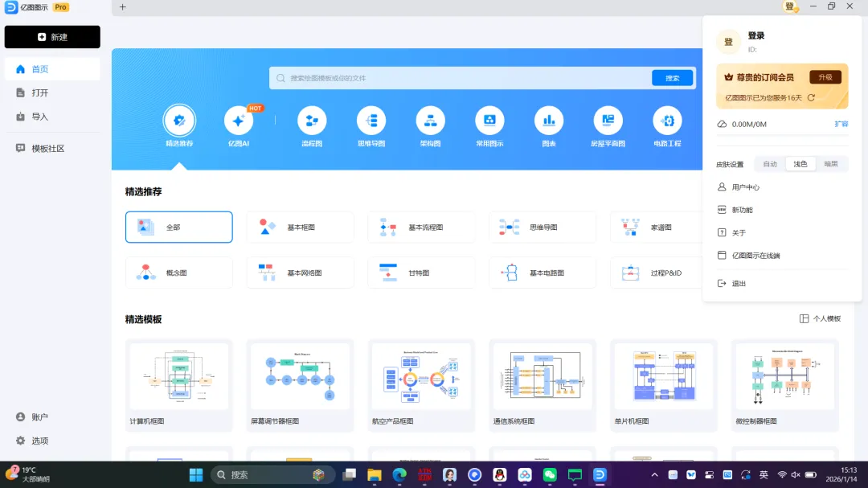
Task: Click the 升级 upgrade button
Action: 825,77
